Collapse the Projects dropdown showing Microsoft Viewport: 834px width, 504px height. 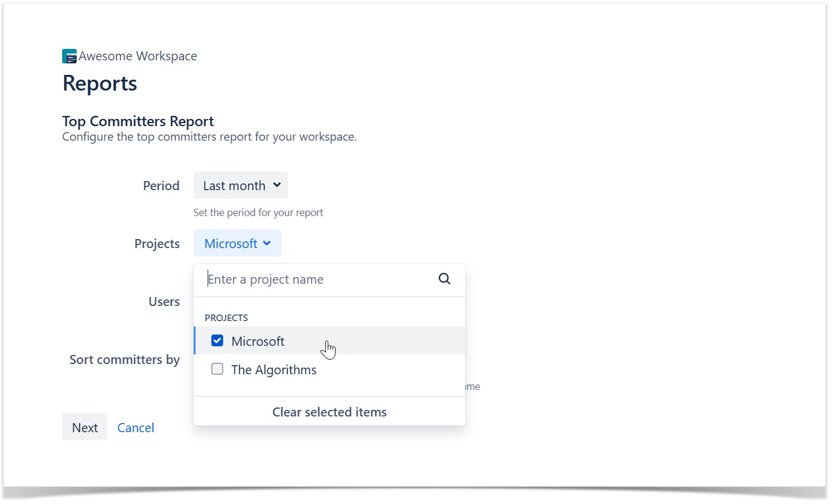[237, 243]
